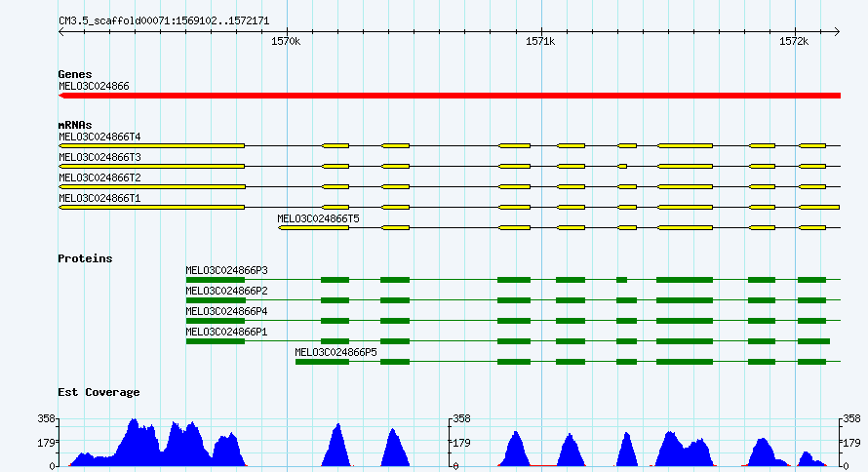Screen dimensions: 868x472
Task: Open the MEL03C024866T4 transcript label
Action: coord(99,137)
